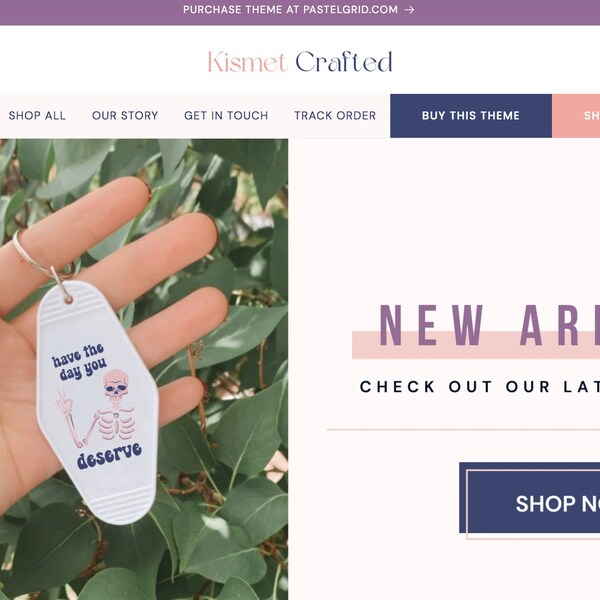Viewport: 600px width, 600px height.
Task: Click the NEW ARRIVALS heading
Action: (x=489, y=326)
